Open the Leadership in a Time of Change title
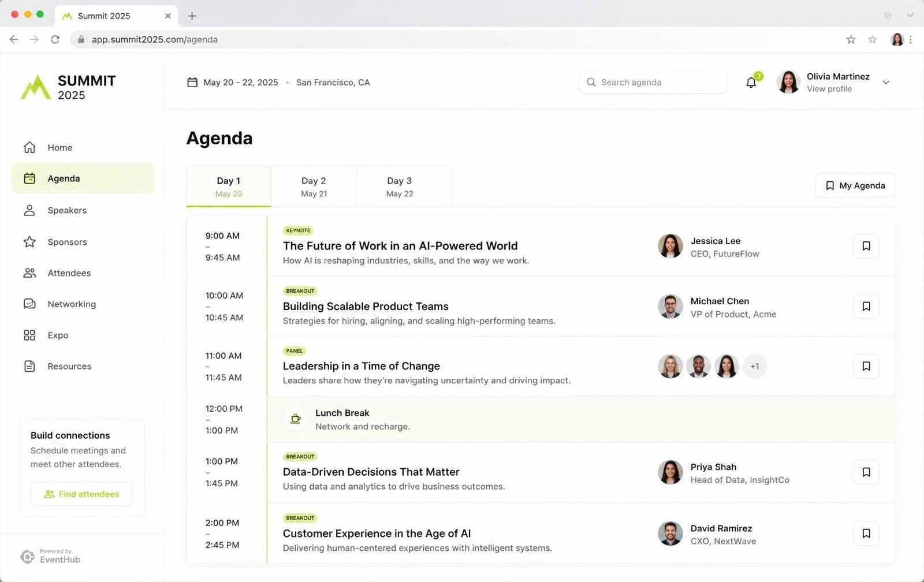Image resolution: width=924 pixels, height=582 pixels. (362, 366)
